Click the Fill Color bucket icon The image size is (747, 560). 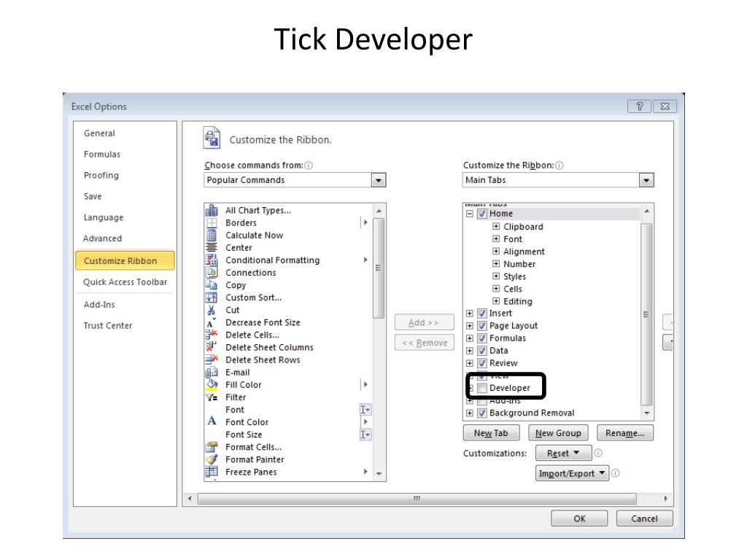[x=212, y=385]
